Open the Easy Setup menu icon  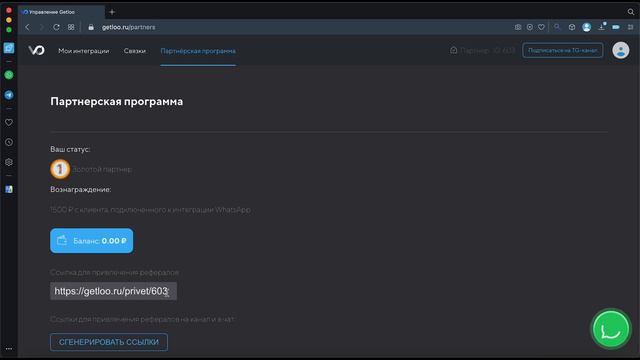[631, 27]
